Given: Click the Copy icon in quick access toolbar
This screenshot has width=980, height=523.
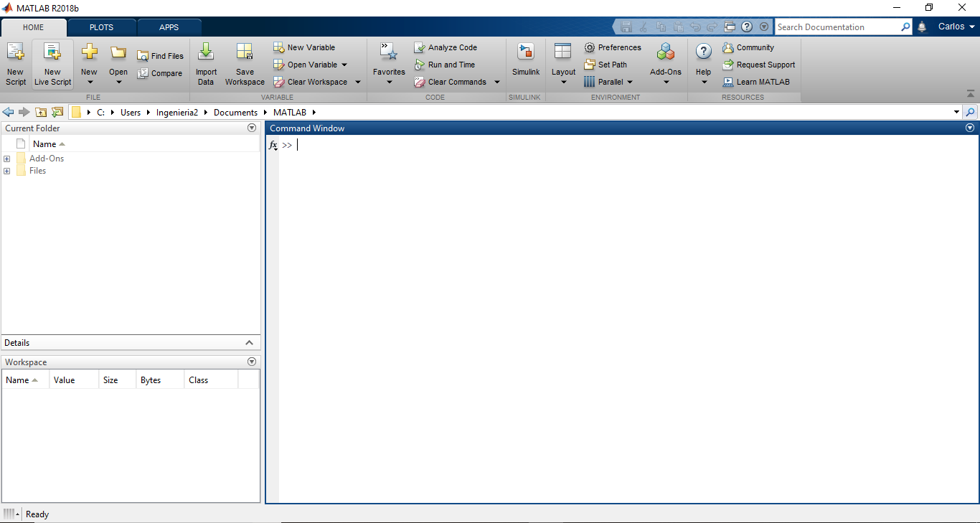Looking at the screenshot, I should [x=661, y=27].
